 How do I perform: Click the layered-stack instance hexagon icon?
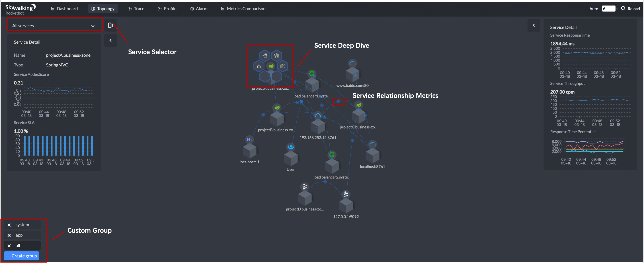[x=277, y=56]
